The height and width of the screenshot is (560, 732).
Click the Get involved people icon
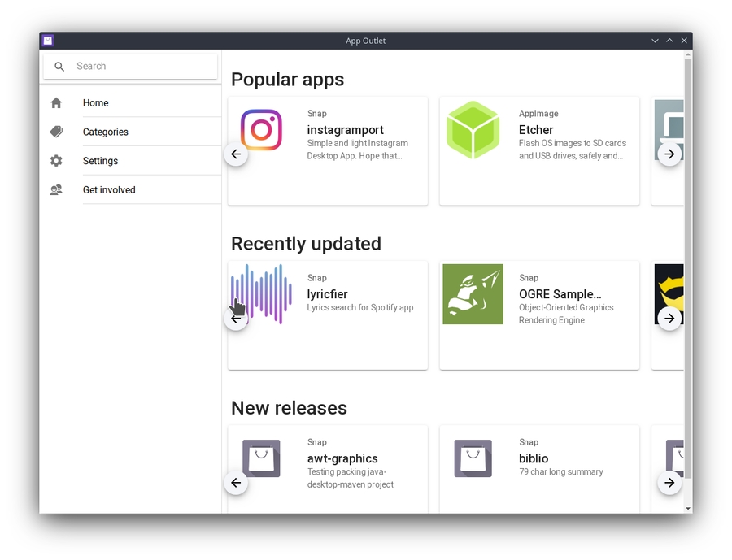56,190
